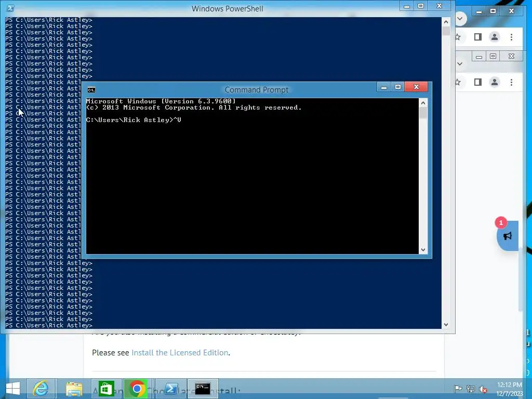Switch to Chrome from taskbar
Screen dimensions: 532x399
point(137,389)
